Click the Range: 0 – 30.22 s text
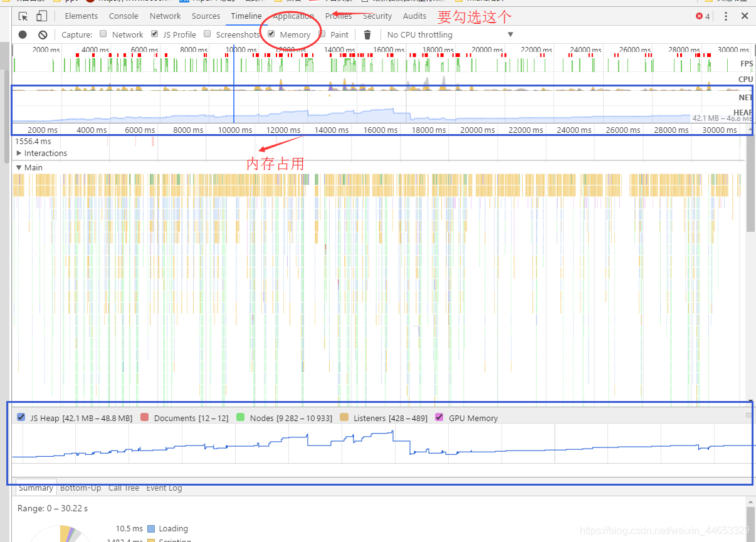The image size is (756, 542). (53, 509)
